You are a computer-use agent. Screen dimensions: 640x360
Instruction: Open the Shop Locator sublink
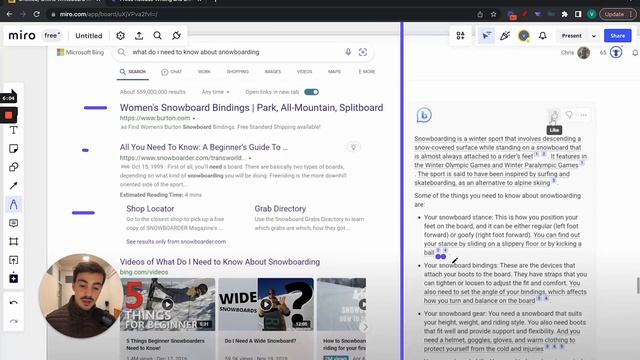[x=150, y=209]
